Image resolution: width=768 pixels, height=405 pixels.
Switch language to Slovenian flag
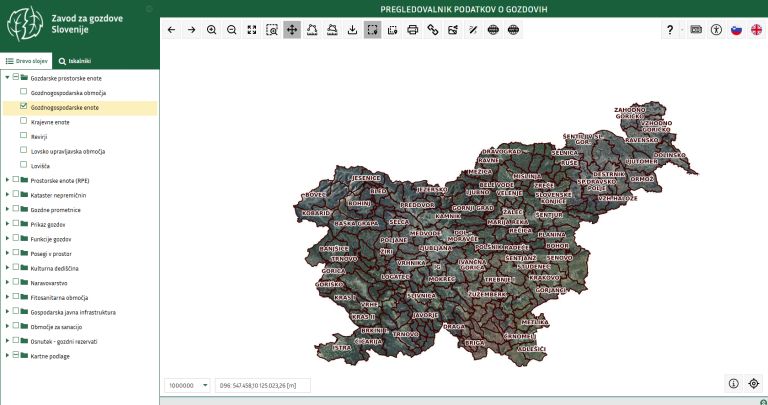click(736, 30)
